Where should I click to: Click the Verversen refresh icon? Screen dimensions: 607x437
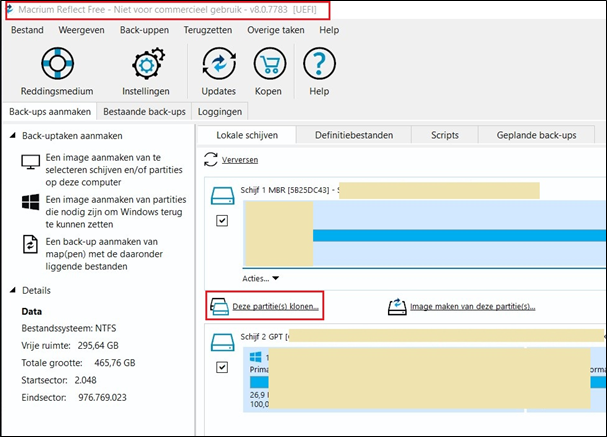click(210, 159)
